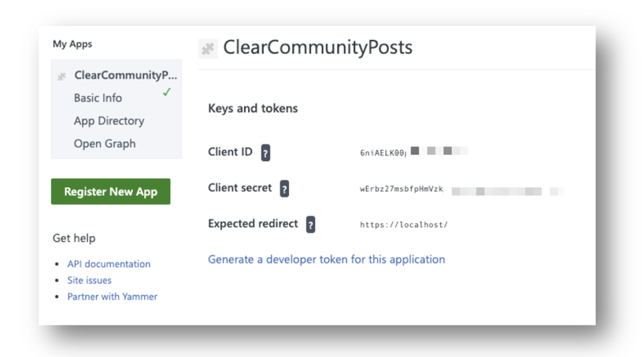Click the small app icon in My Apps sidebar
This screenshot has height=357, width=644.
[x=61, y=76]
